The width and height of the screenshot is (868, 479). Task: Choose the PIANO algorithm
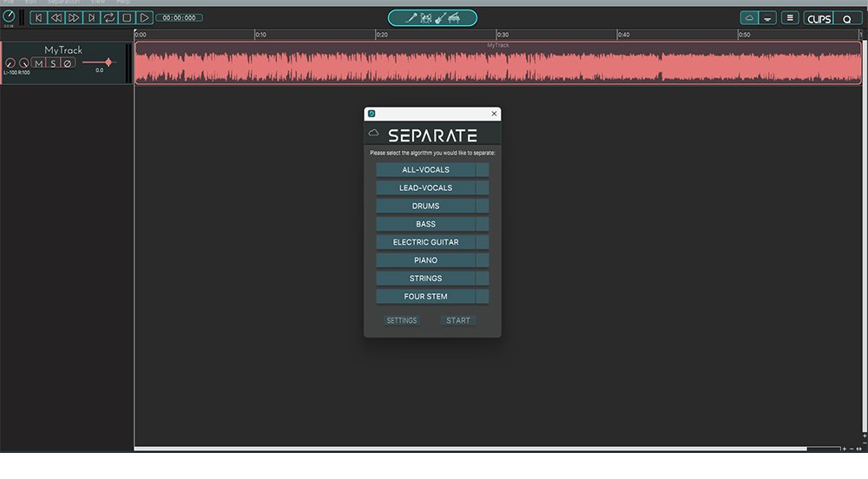tap(425, 260)
